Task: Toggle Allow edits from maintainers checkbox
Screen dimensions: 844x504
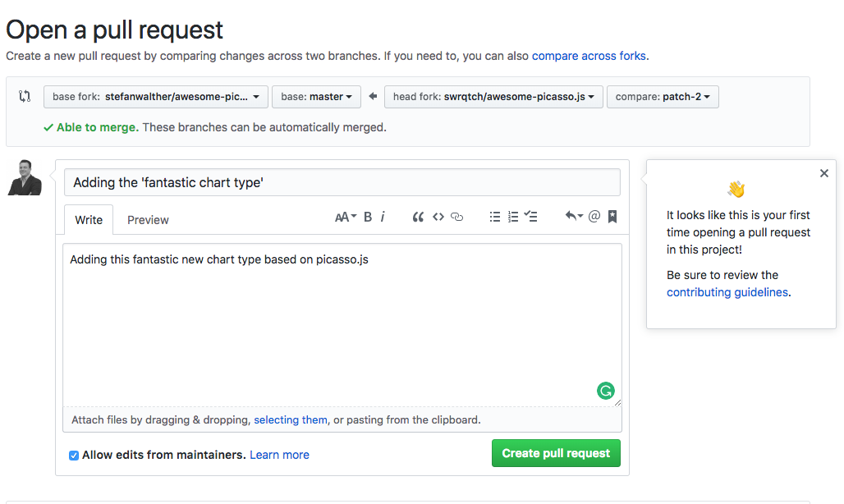Action: tap(74, 456)
